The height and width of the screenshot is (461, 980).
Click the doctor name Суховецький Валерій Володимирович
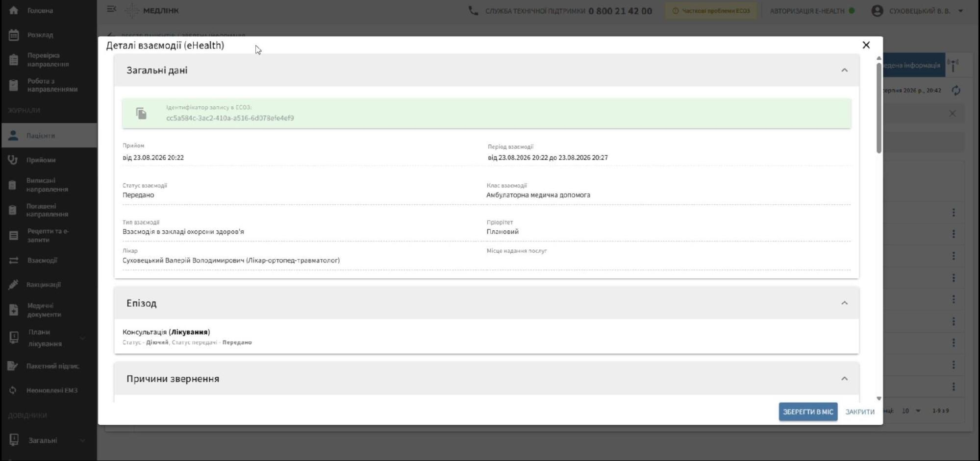pyautogui.click(x=231, y=260)
